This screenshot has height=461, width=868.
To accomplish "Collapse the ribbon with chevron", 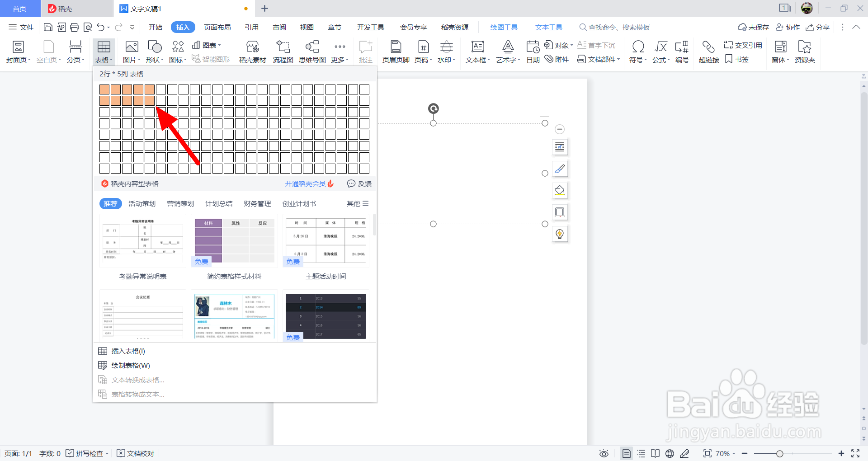I will point(856,28).
